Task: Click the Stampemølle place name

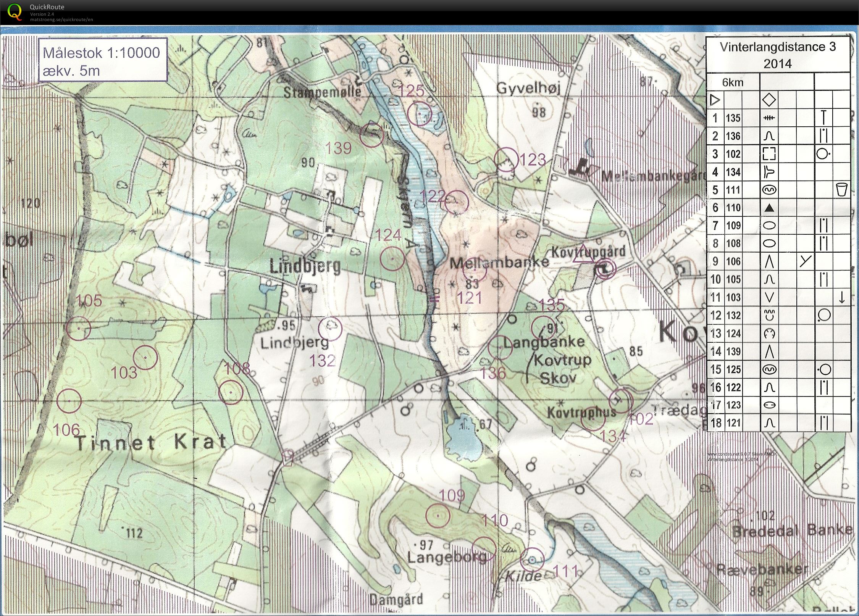Action: 322,92
